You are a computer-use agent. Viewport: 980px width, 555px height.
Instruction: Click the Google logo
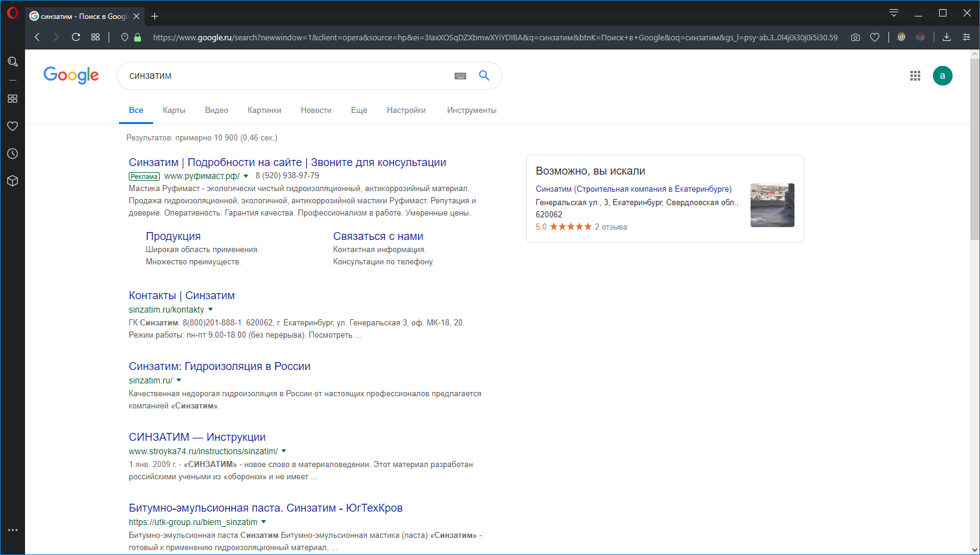[71, 75]
